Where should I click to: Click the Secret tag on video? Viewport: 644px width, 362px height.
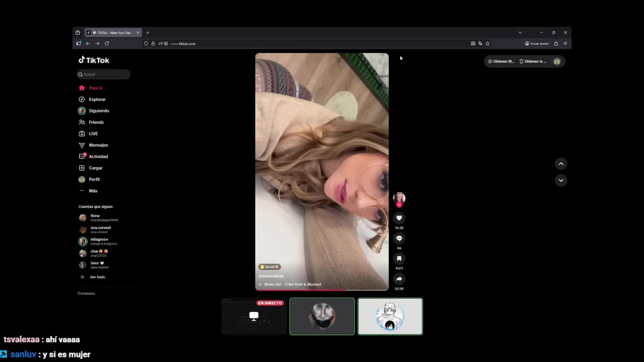click(270, 267)
